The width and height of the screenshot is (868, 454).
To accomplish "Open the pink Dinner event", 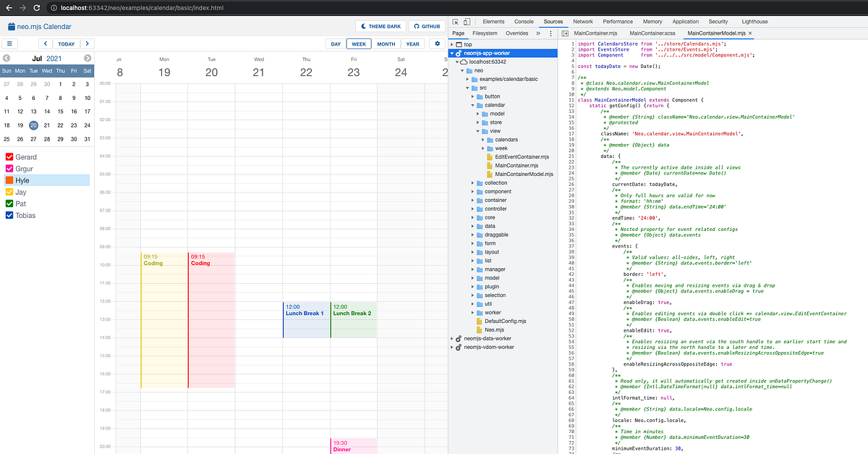I will (354, 446).
